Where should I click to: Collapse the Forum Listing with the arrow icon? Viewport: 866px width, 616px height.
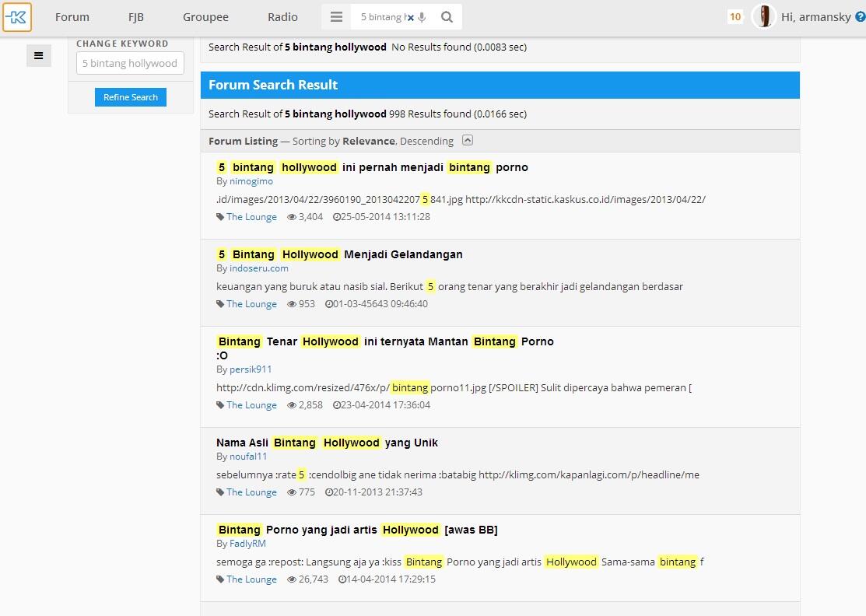click(x=468, y=140)
